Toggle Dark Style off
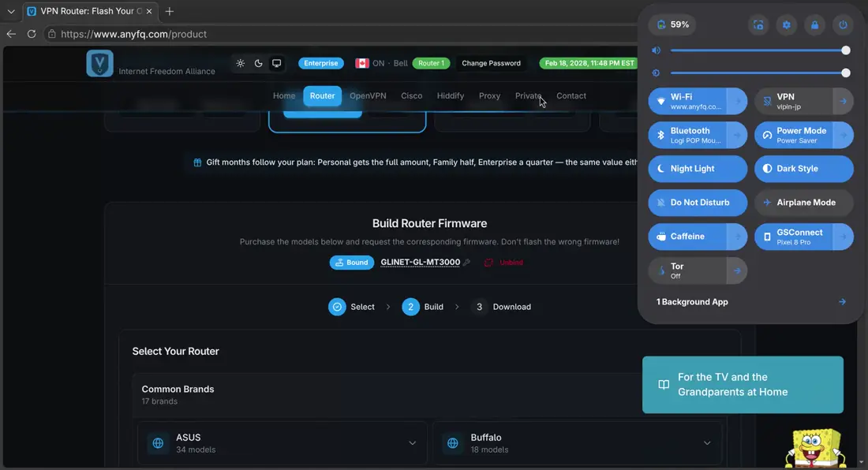868x470 pixels. click(804, 169)
